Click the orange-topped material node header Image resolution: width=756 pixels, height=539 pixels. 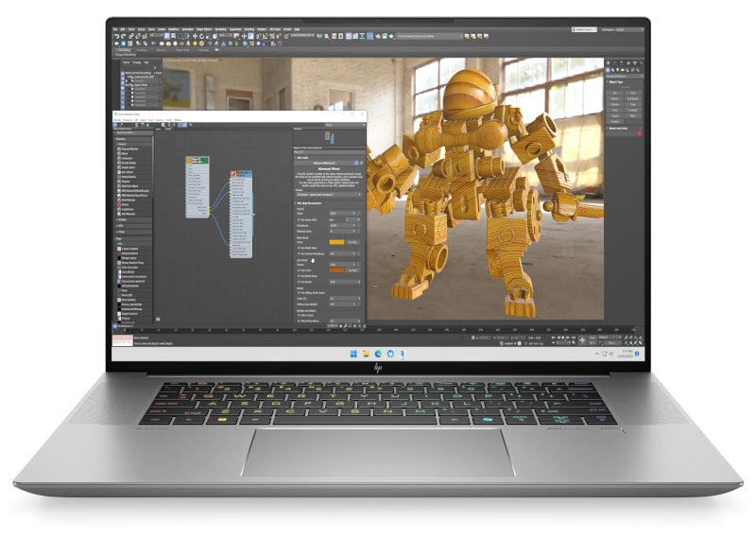pos(198,160)
